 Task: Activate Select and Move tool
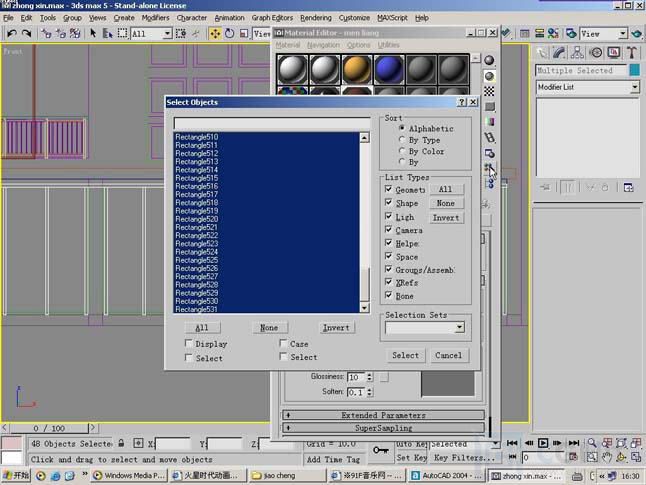pyautogui.click(x=215, y=33)
